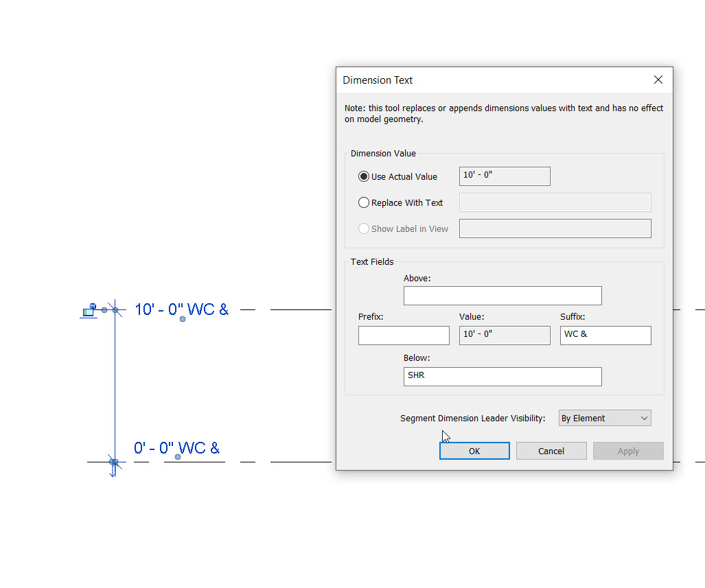Image resolution: width=705 pixels, height=588 pixels.
Task: Select the Use Actual Value radio button
Action: click(364, 176)
